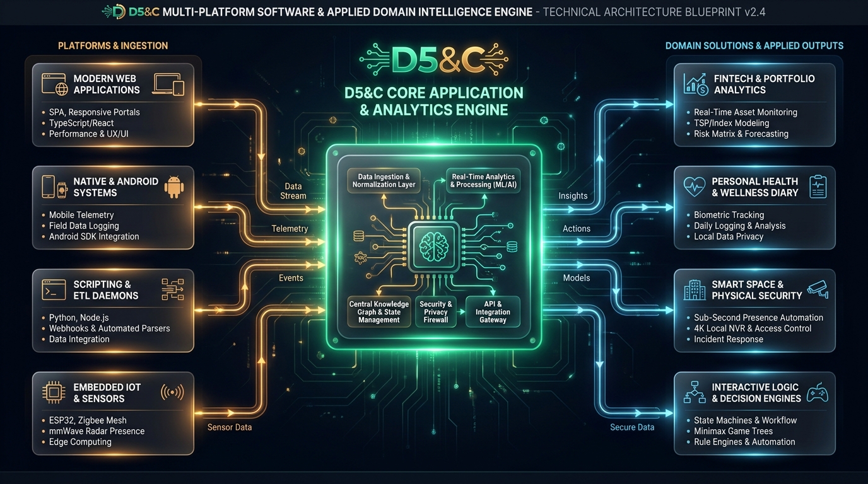Click the large D5&C circuit logo
The width and height of the screenshot is (868, 484).
click(433, 60)
